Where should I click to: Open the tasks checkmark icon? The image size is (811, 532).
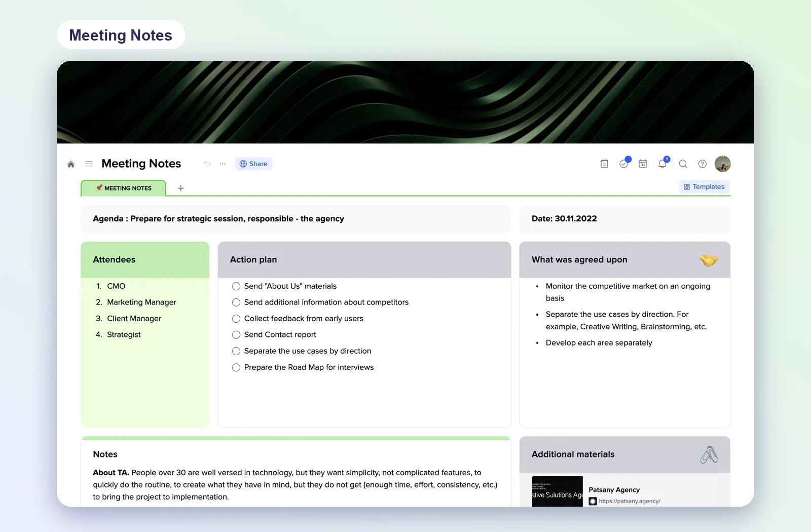(x=624, y=164)
